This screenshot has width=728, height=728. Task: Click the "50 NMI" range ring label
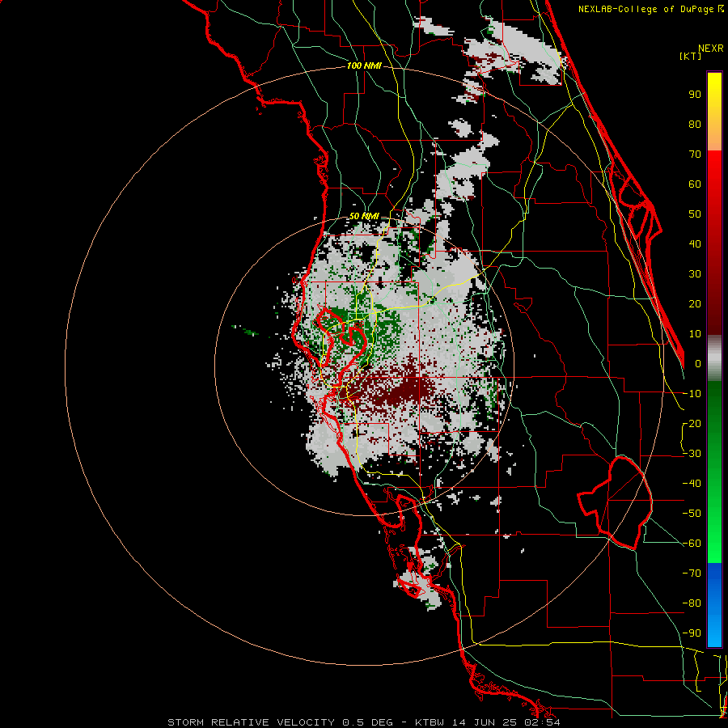pyautogui.click(x=364, y=216)
